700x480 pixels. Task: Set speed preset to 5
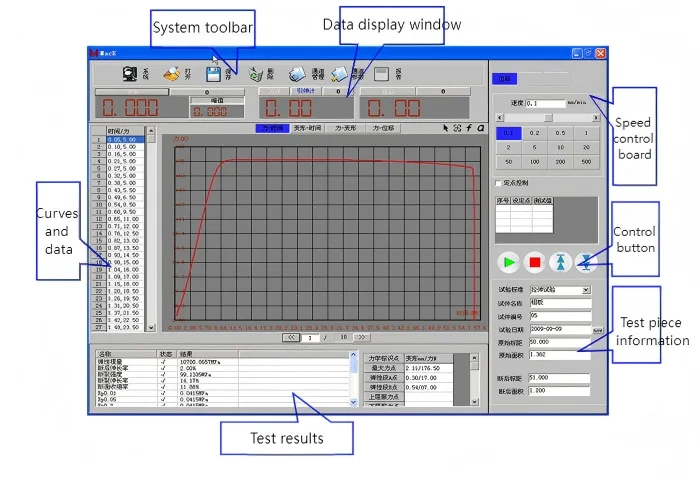[534, 147]
